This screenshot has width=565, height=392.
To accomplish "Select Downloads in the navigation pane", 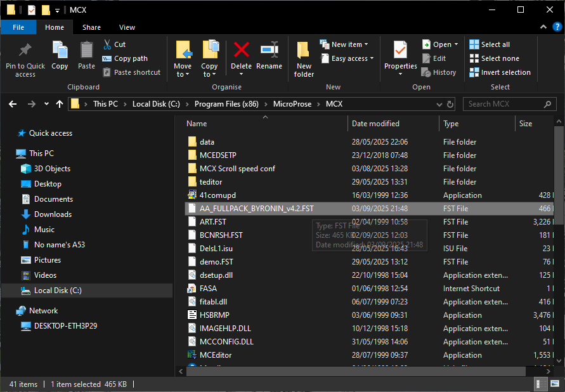I will click(x=53, y=214).
